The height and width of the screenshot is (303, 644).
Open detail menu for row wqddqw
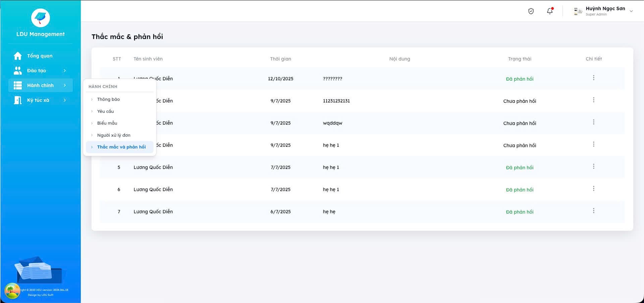[x=594, y=122]
